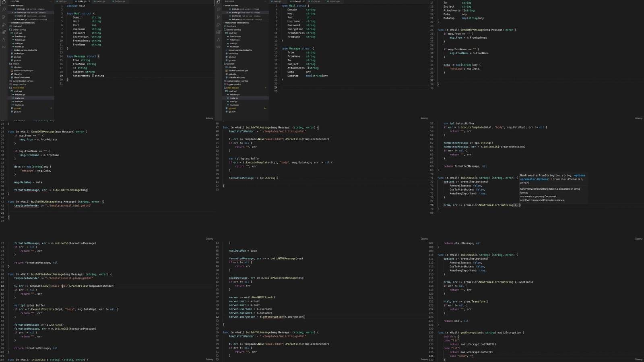Screen dimensions: 644x362
Task: Open Source Control view in top-left window
Action: click(4, 17)
